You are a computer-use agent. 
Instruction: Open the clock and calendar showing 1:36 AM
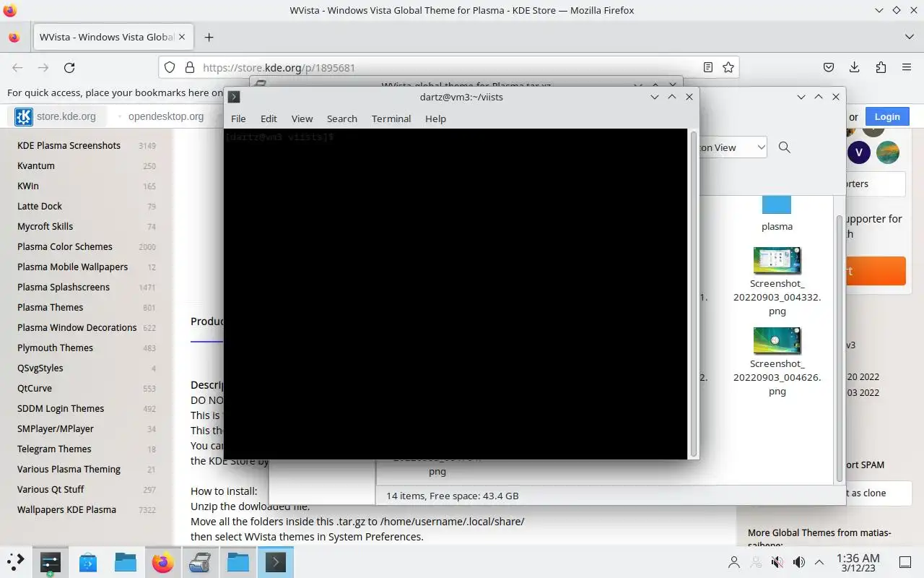point(858,562)
